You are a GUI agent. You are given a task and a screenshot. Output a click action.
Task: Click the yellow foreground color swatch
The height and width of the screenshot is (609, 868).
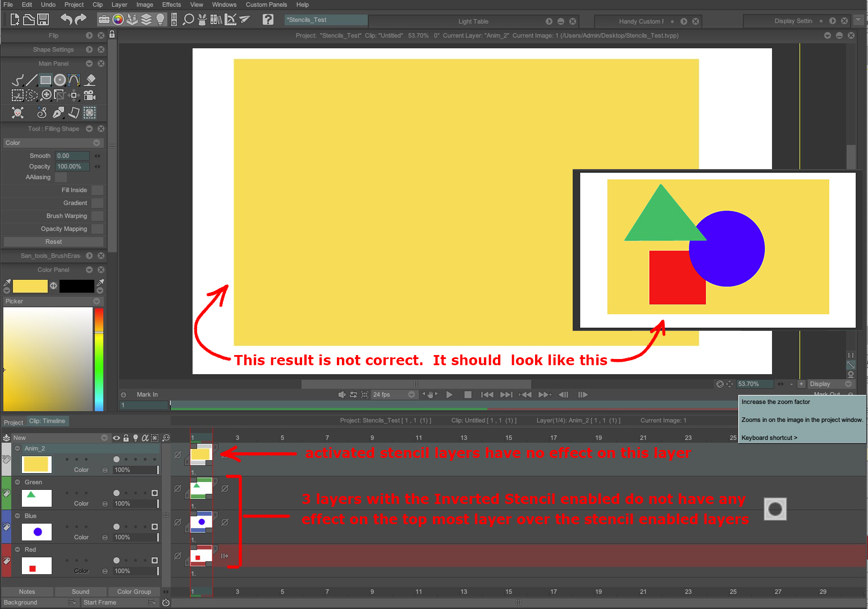point(30,286)
